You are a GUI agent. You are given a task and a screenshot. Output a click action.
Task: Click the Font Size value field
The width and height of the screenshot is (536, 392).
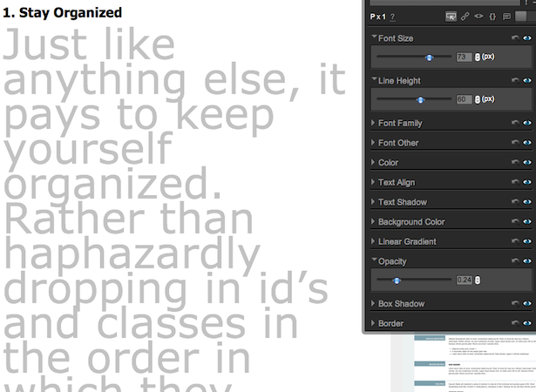tap(464, 57)
